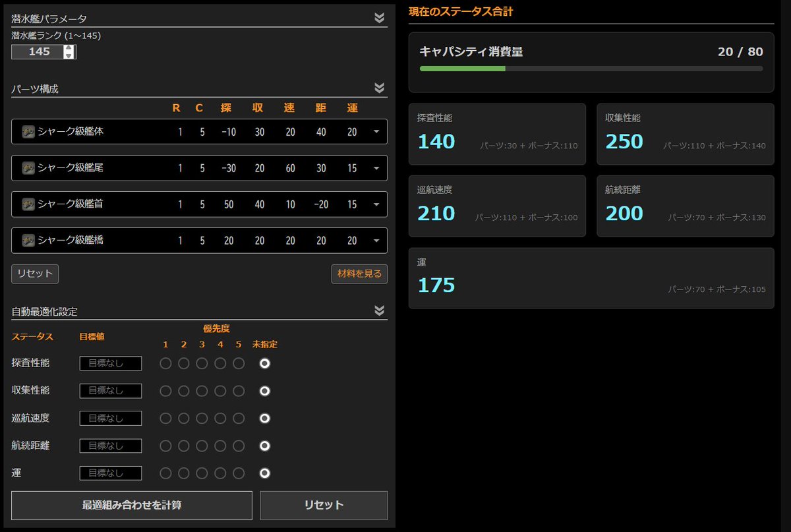Set 巡航速度 priority to 4
This screenshot has height=532, width=791.
coord(221,418)
